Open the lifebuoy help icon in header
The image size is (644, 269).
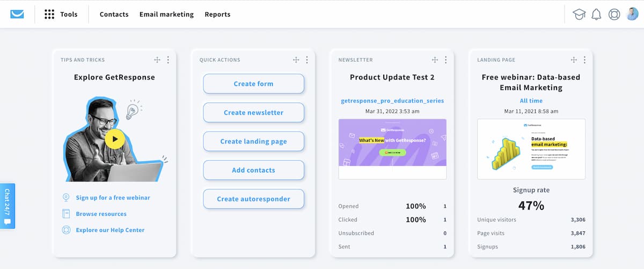(614, 14)
